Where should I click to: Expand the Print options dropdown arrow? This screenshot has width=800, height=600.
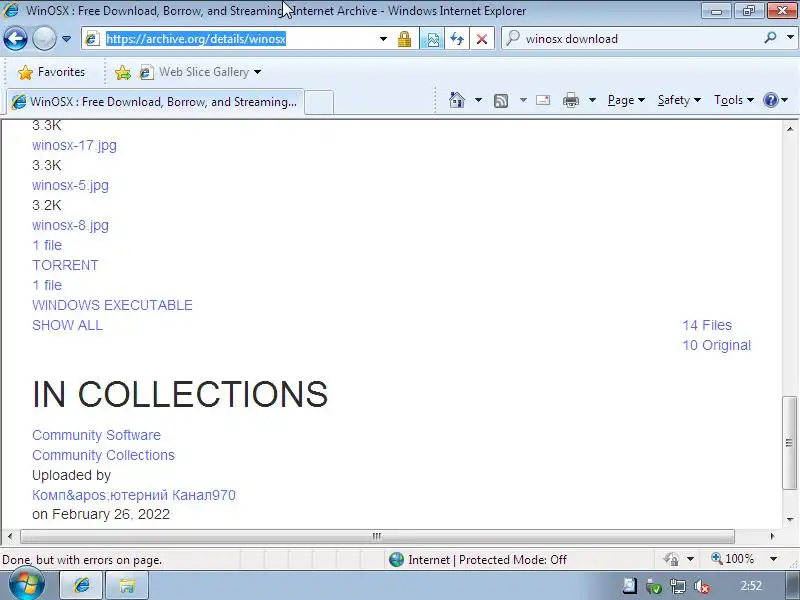tap(592, 100)
